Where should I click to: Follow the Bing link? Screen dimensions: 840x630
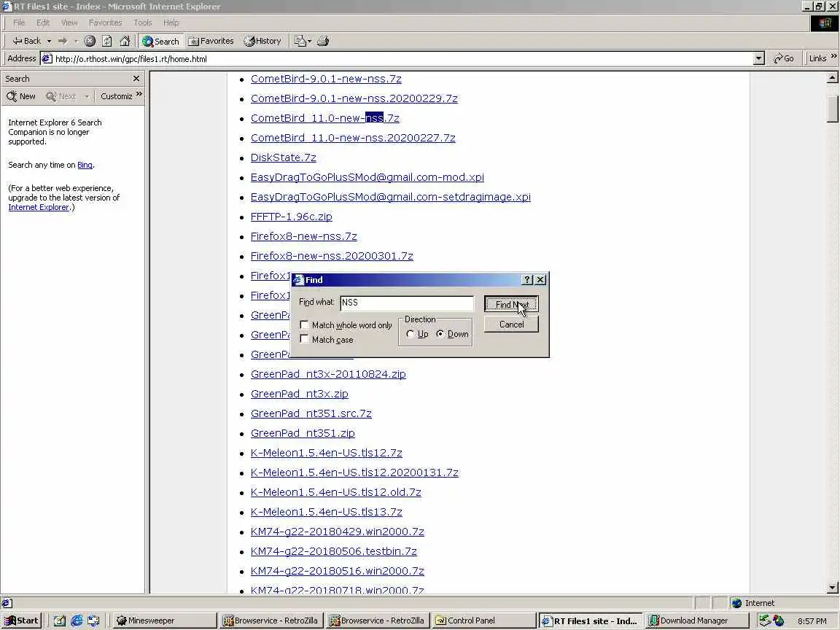coord(85,165)
